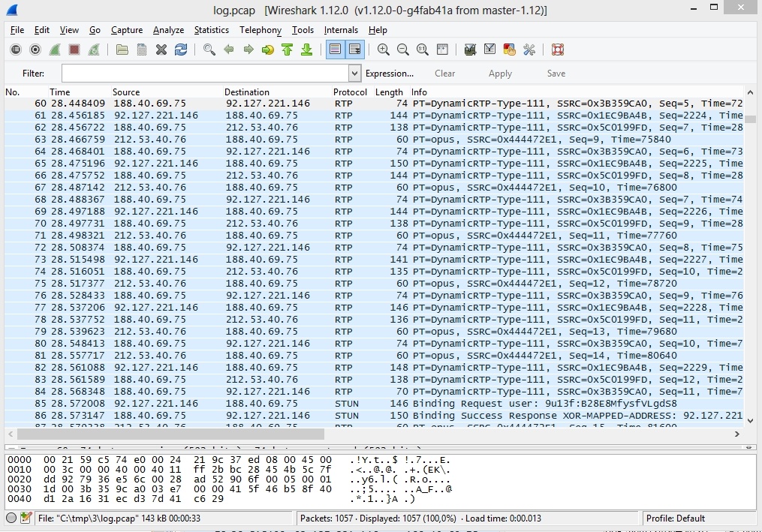
Task: Open the Profile: Default selector
Action: pyautogui.click(x=675, y=518)
